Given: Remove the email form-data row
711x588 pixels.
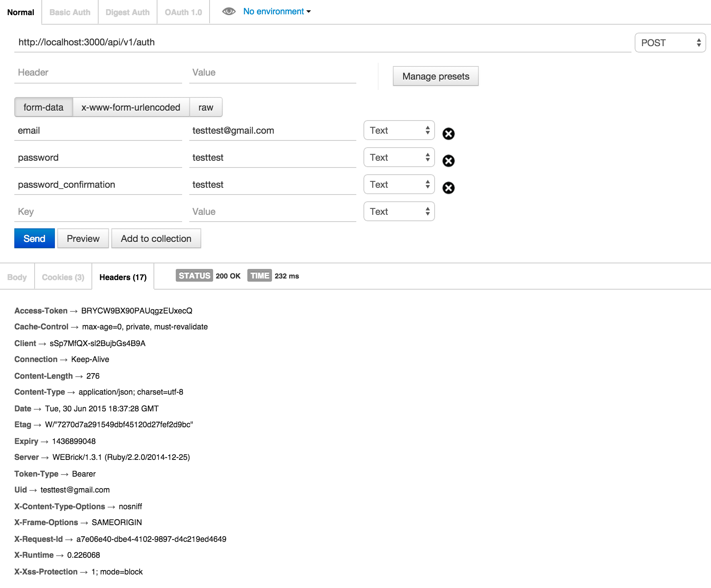Looking at the screenshot, I should click(449, 134).
